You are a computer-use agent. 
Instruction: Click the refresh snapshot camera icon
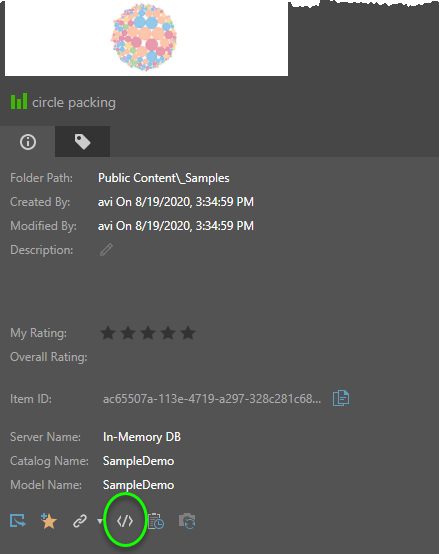tap(187, 521)
